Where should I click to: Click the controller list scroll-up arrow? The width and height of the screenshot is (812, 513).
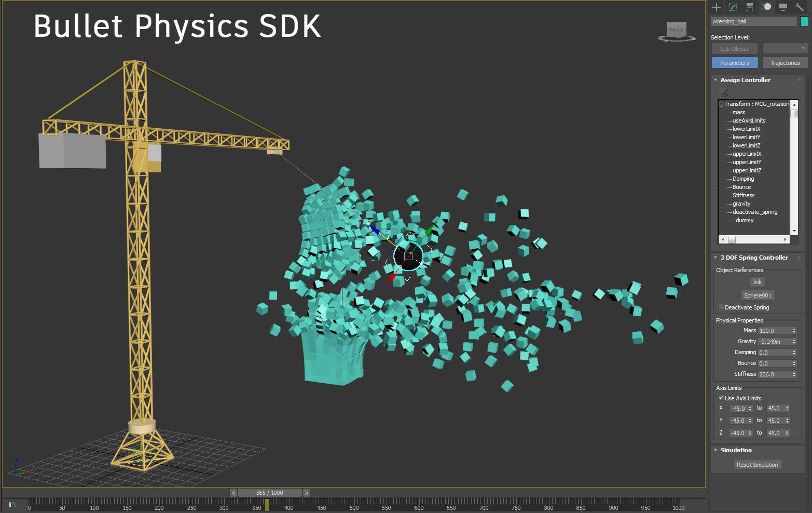794,104
